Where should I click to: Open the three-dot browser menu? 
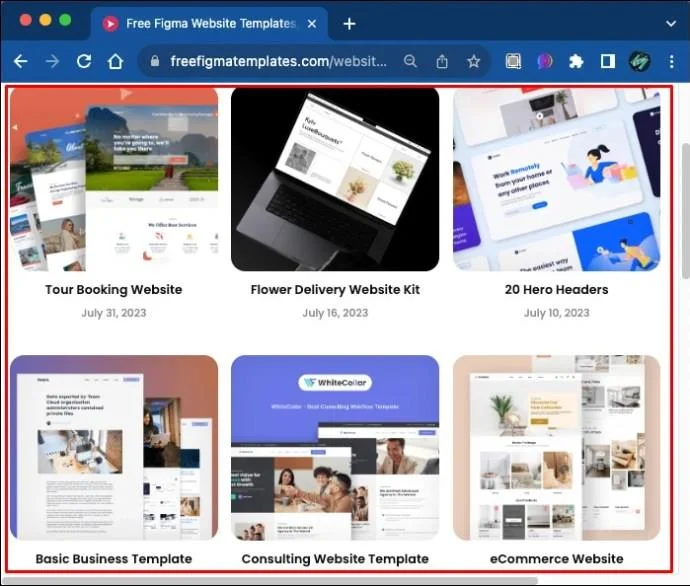coord(672,61)
